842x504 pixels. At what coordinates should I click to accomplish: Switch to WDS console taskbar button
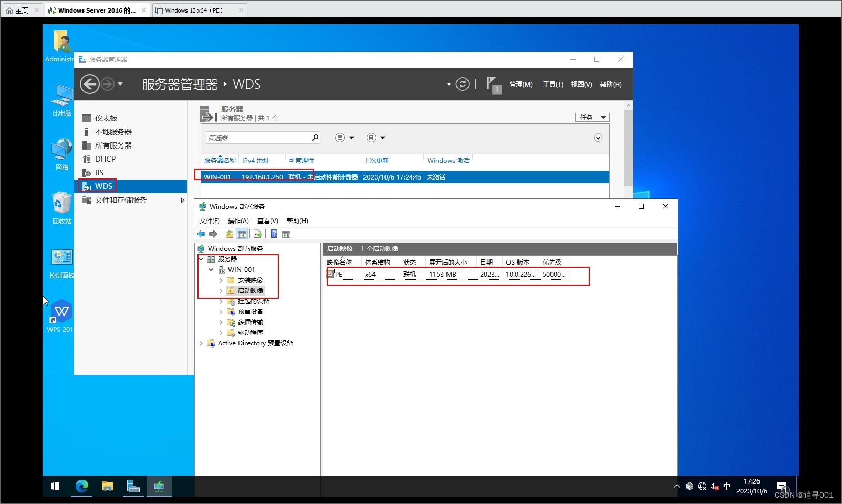point(159,486)
